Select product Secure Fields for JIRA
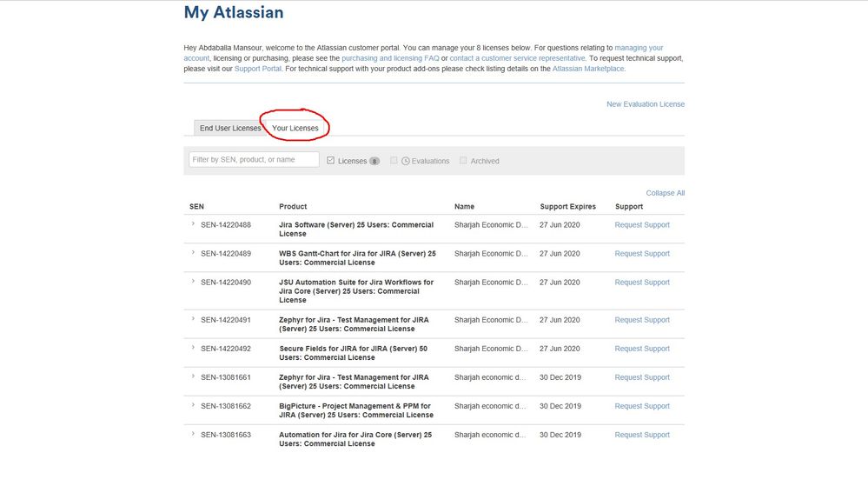Viewport: 868px width, 486px height. click(x=353, y=354)
